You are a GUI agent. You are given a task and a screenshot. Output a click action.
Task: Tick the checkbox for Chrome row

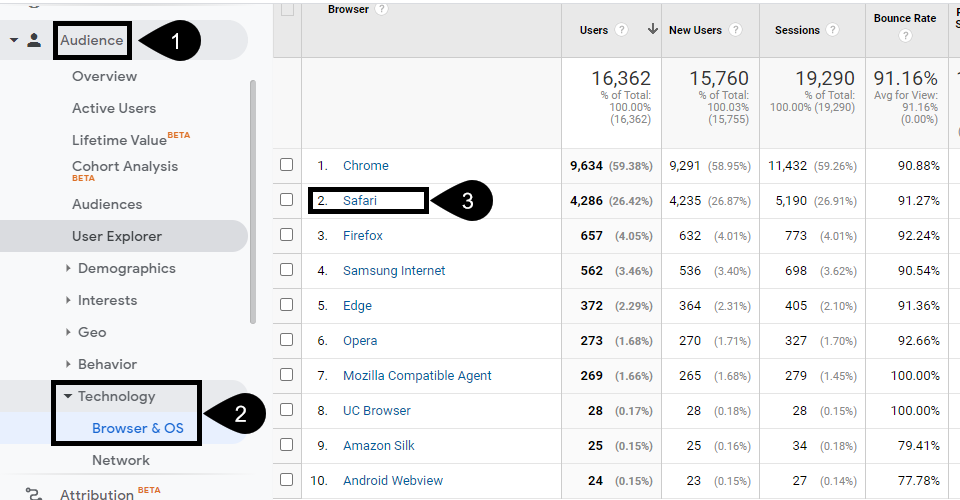click(x=287, y=165)
